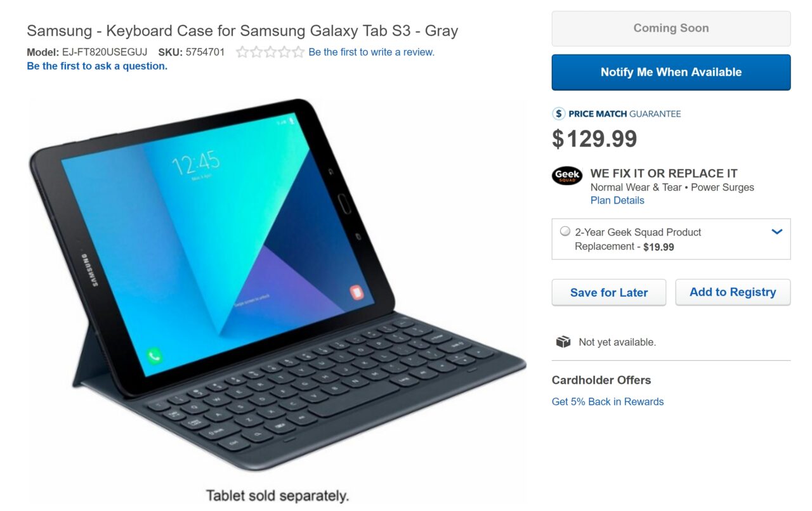Open Geek Squad Plan Details link
Viewport: 812px width, 511px height.
click(617, 200)
